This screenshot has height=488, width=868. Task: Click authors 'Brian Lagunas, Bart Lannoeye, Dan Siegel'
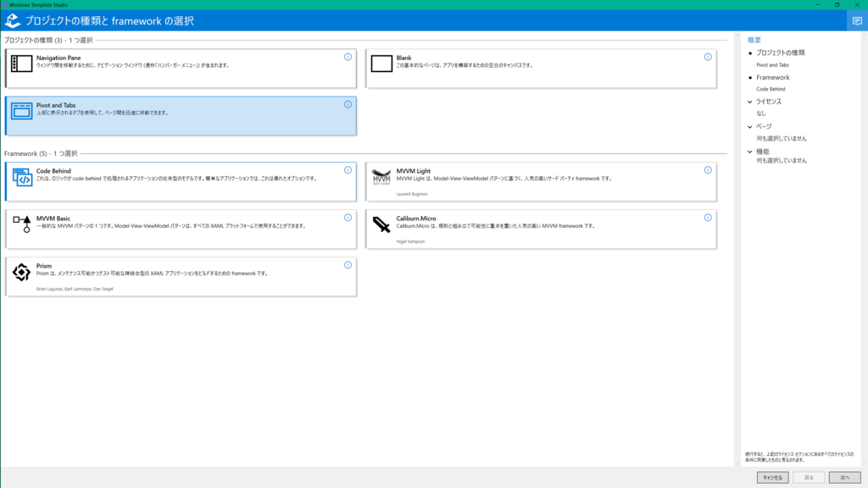(x=75, y=289)
